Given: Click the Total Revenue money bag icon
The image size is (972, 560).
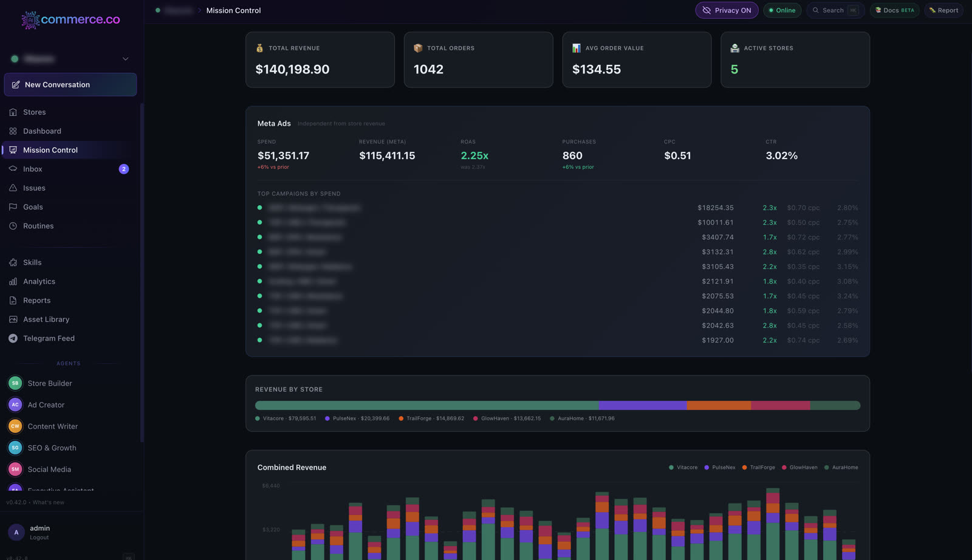Looking at the screenshot, I should coord(259,48).
